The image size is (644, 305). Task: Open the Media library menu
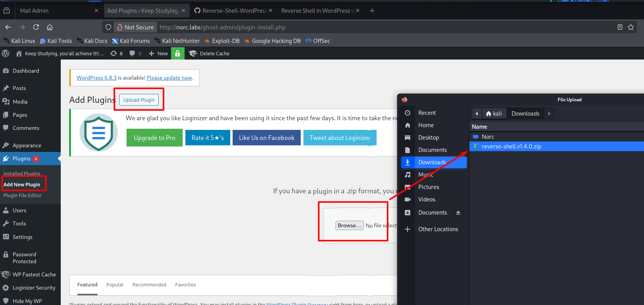30,102
